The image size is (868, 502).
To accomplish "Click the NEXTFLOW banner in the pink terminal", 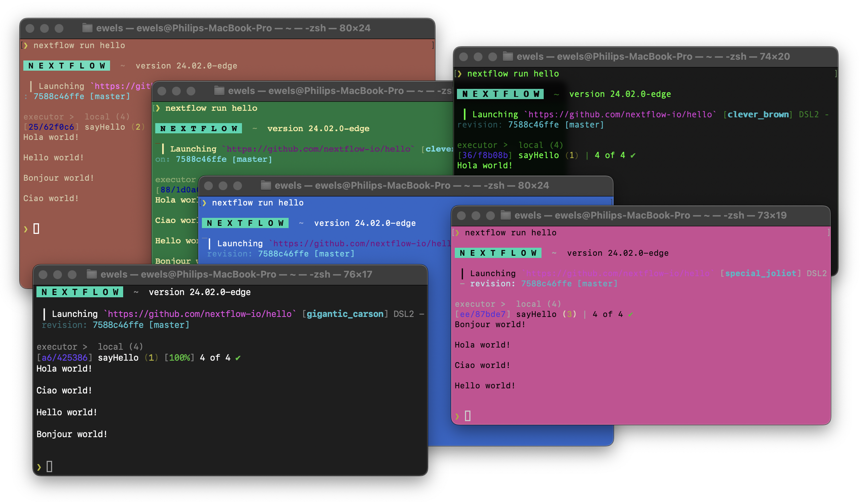I will pyautogui.click(x=498, y=252).
